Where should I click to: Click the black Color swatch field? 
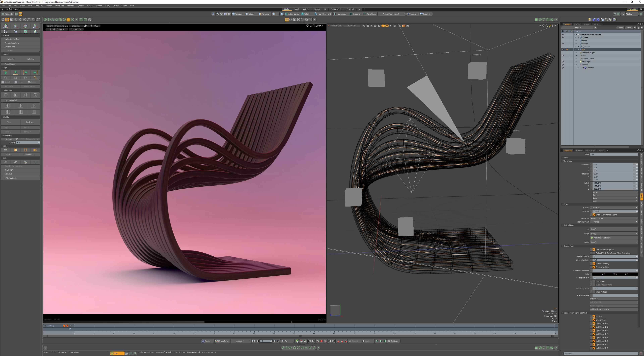pos(615,274)
